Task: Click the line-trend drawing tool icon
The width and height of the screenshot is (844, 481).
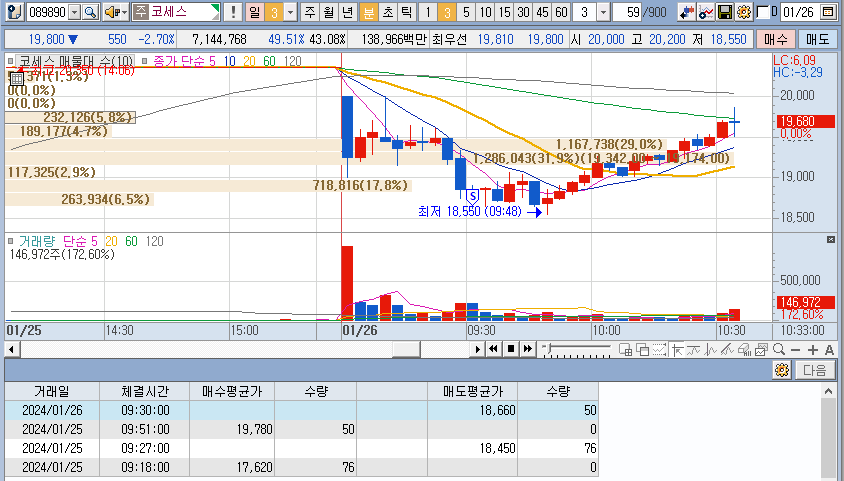Action: point(694,350)
